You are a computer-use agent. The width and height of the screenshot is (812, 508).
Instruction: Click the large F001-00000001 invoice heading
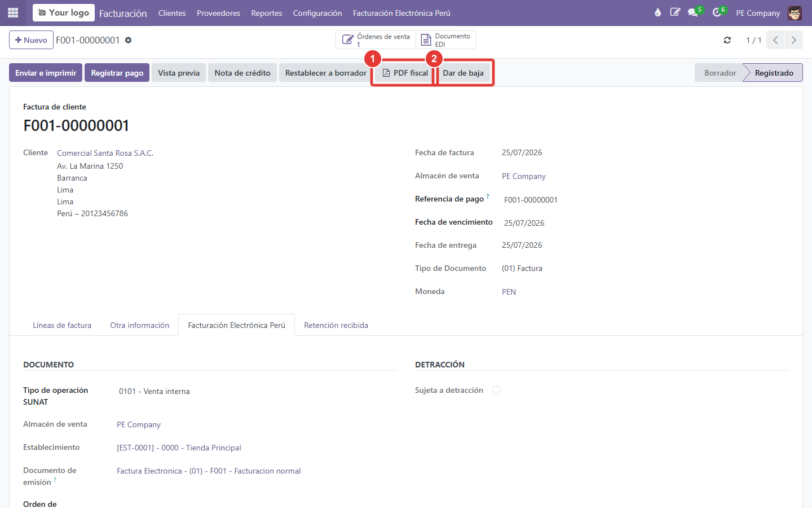point(76,125)
